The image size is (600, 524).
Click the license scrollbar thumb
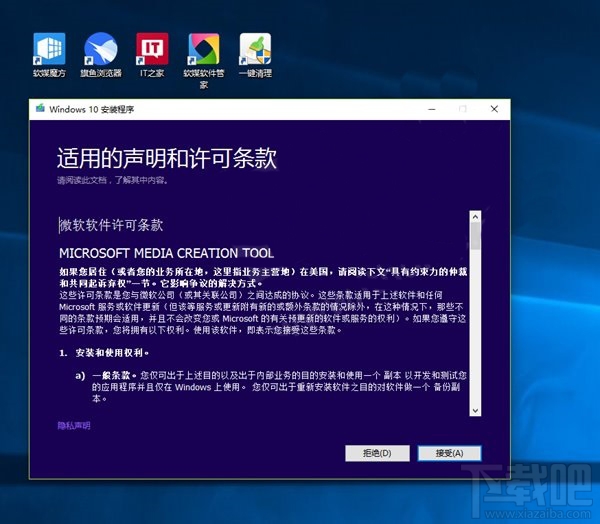475,236
